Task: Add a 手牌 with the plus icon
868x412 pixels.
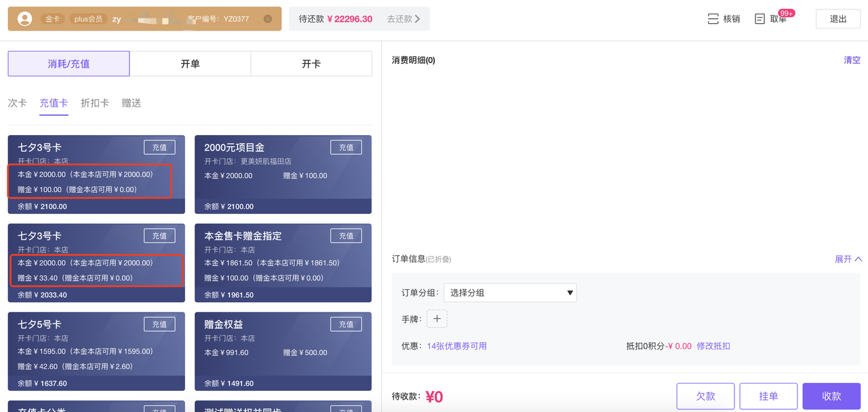Action: click(x=437, y=319)
